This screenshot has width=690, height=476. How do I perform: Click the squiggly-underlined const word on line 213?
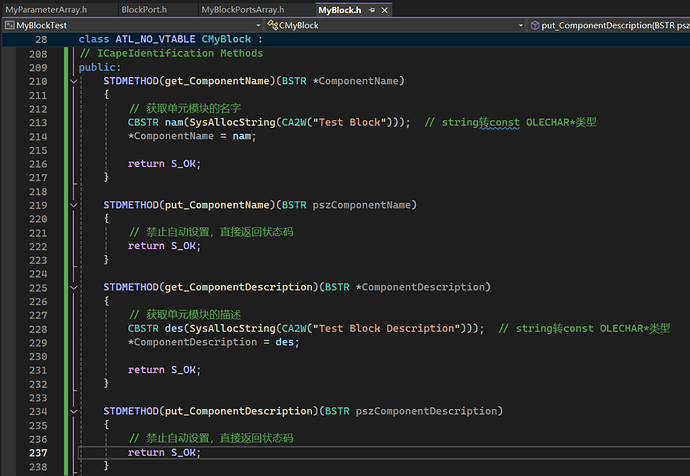pyautogui.click(x=504, y=122)
